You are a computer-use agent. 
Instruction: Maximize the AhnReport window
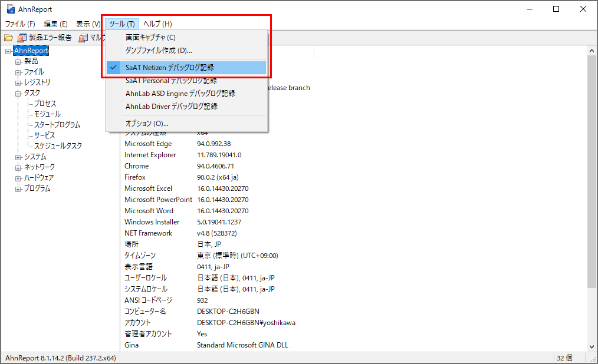pos(556,9)
